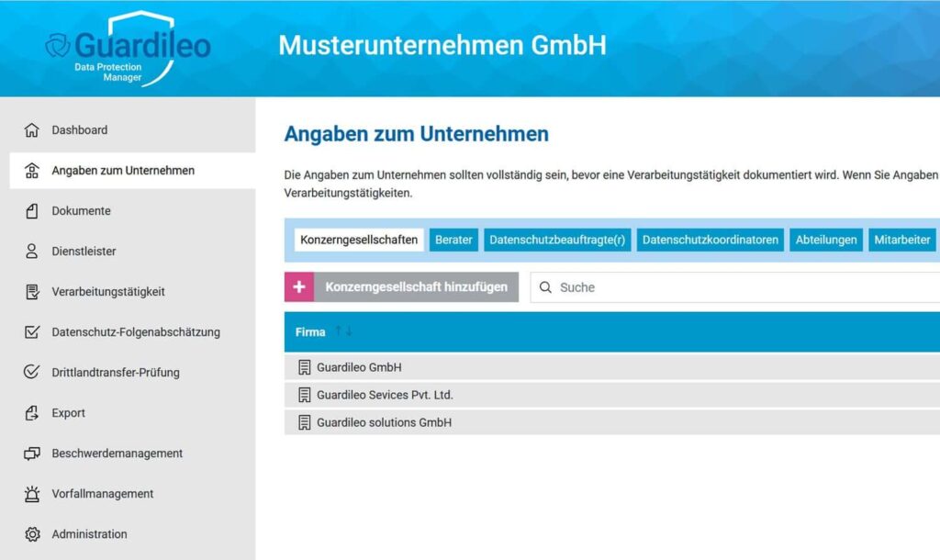Screen dimensions: 940x560
Task: Select the Export menu label
Action: tap(68, 413)
